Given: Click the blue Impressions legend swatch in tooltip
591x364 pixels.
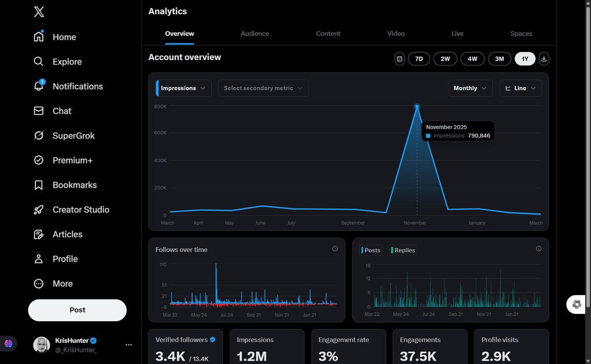Looking at the screenshot, I should [428, 136].
